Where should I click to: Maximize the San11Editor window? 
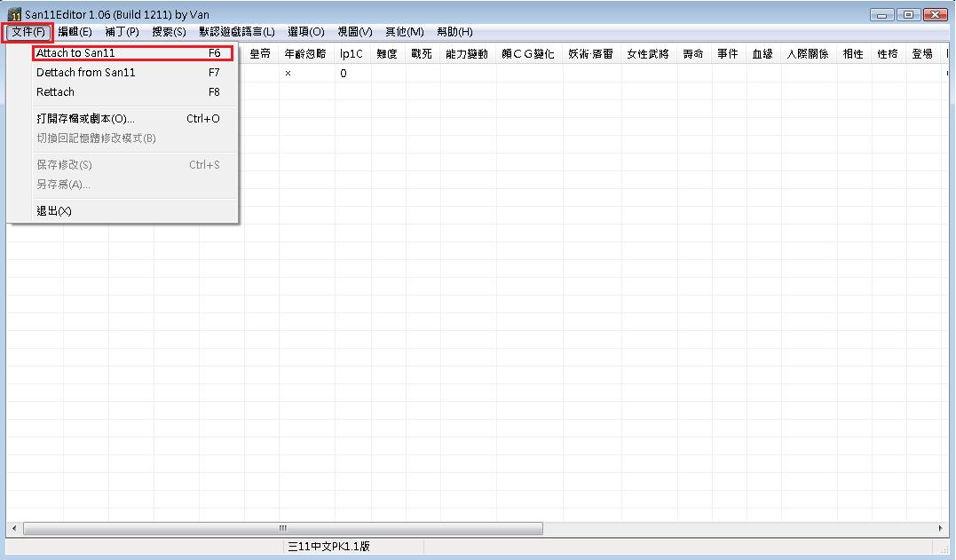pyautogui.click(x=908, y=14)
